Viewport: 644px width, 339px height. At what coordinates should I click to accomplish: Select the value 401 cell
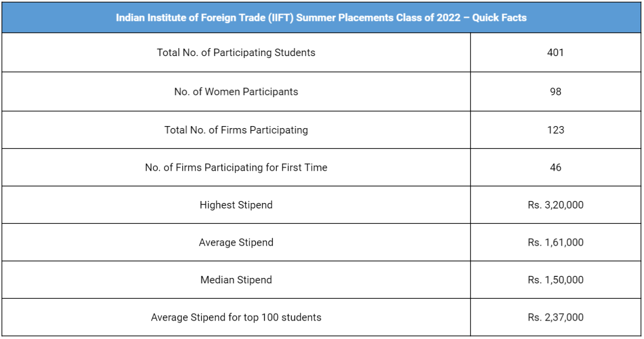[x=555, y=53]
